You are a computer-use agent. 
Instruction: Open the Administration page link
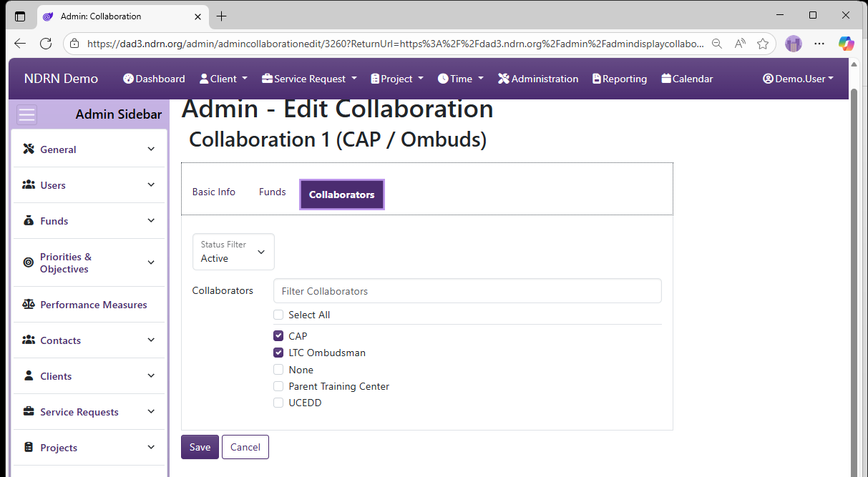pos(538,79)
